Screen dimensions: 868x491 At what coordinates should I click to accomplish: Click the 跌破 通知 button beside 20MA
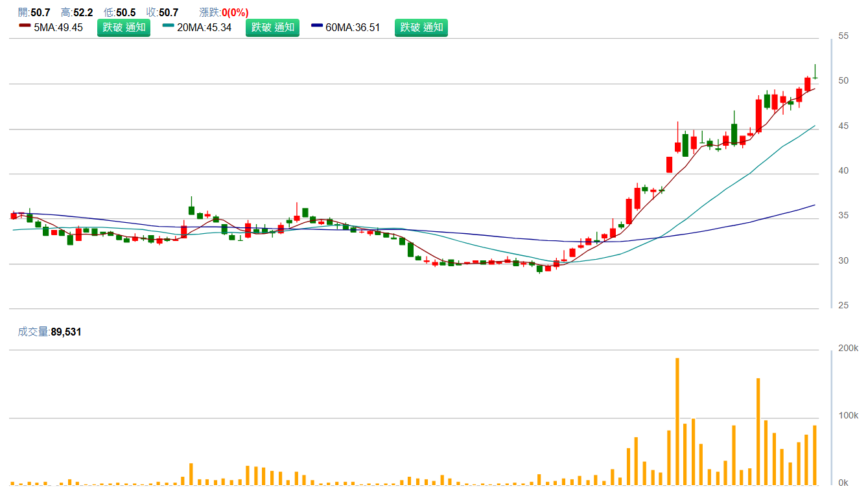click(x=272, y=27)
